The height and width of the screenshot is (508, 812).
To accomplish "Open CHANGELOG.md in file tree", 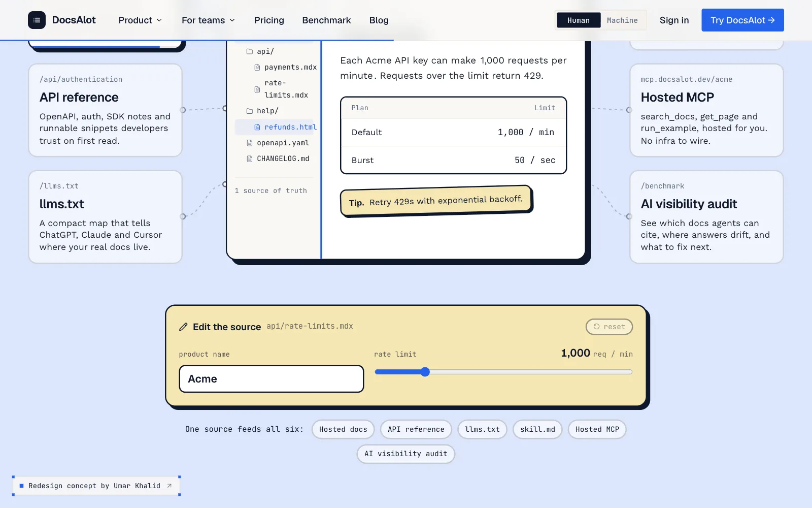I will coord(278,158).
